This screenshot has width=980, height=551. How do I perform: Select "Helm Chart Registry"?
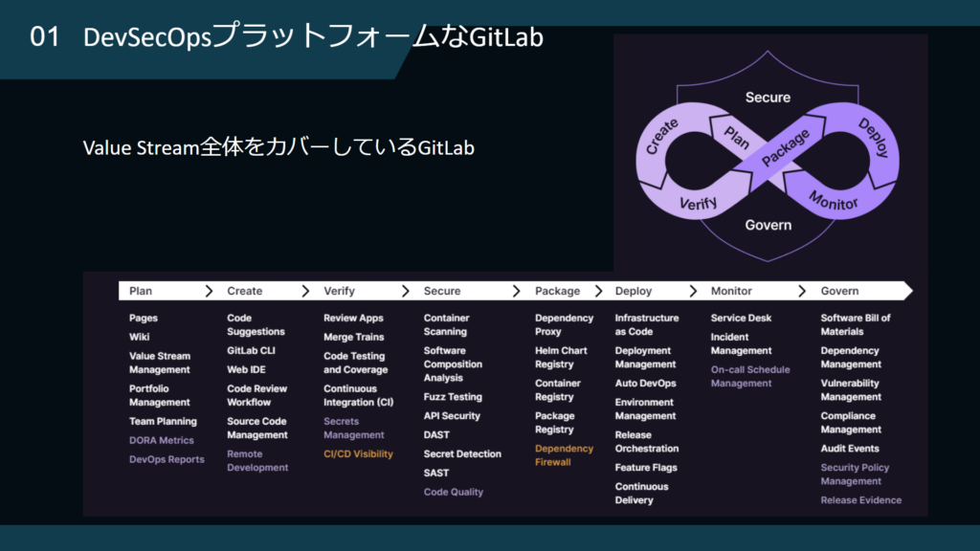(561, 358)
